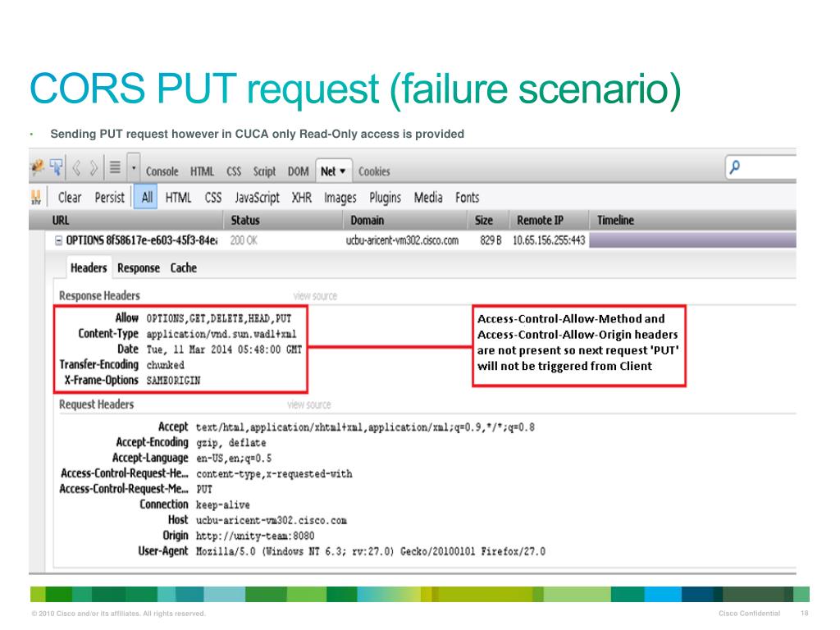Activate the element inspect pointer icon
This screenshot has height=630, width=840.
(x=56, y=167)
